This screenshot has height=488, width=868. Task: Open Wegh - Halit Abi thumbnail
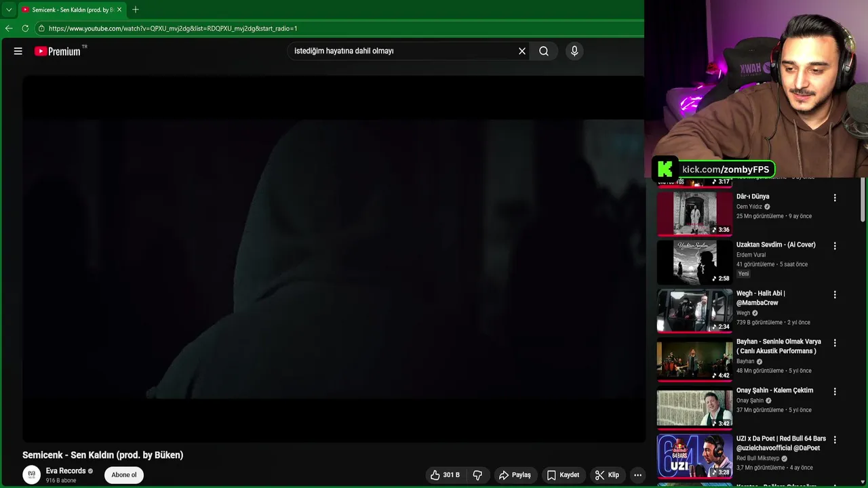coord(694,311)
